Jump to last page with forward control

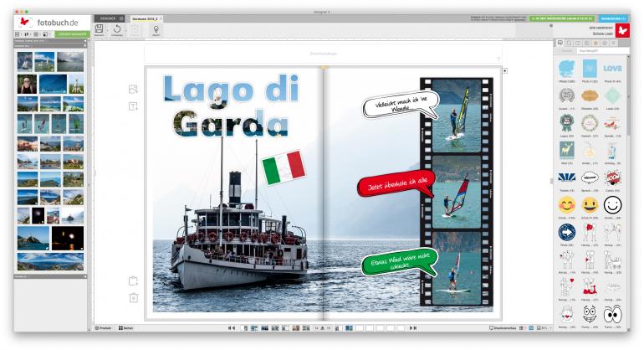(x=413, y=327)
